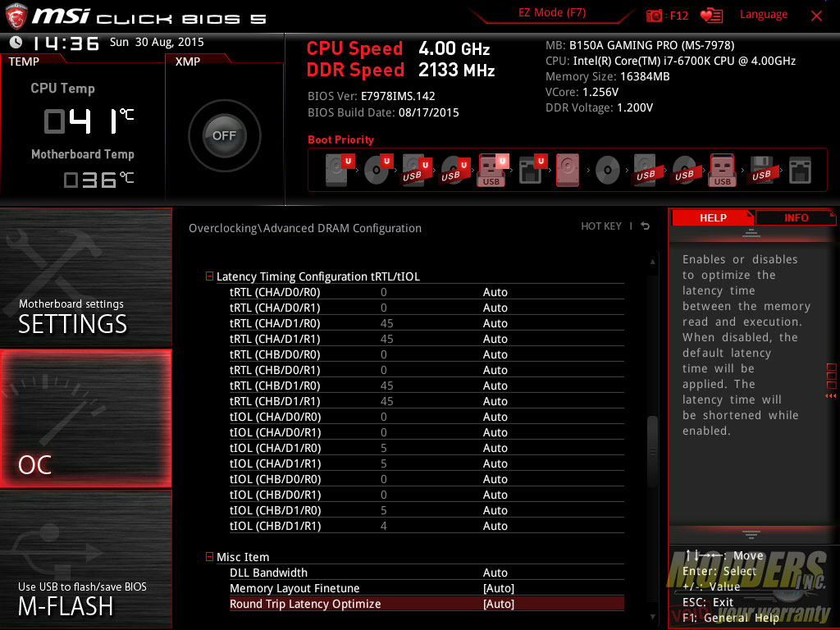840x630 pixels.
Task: Click the BIOS version E7978IMS.142 text
Action: (398, 97)
